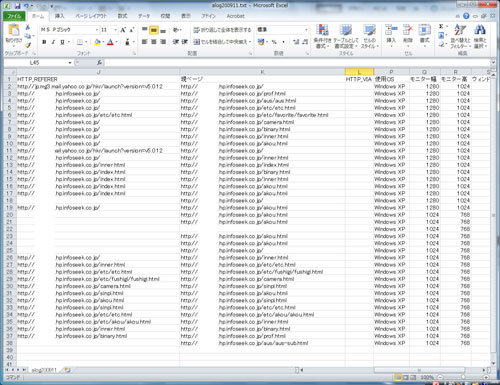This screenshot has width=500, height=385.
Task: Click the Paste clipboard icon
Action: coord(14,30)
